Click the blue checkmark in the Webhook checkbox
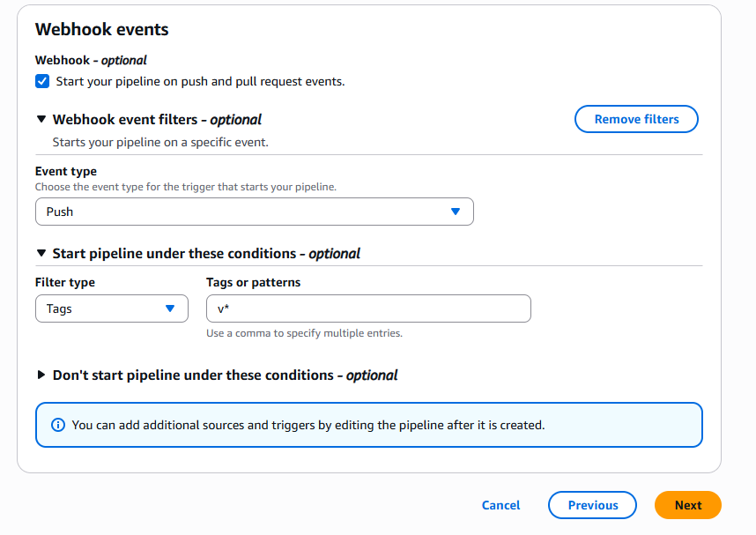This screenshot has height=535, width=756. [42, 80]
